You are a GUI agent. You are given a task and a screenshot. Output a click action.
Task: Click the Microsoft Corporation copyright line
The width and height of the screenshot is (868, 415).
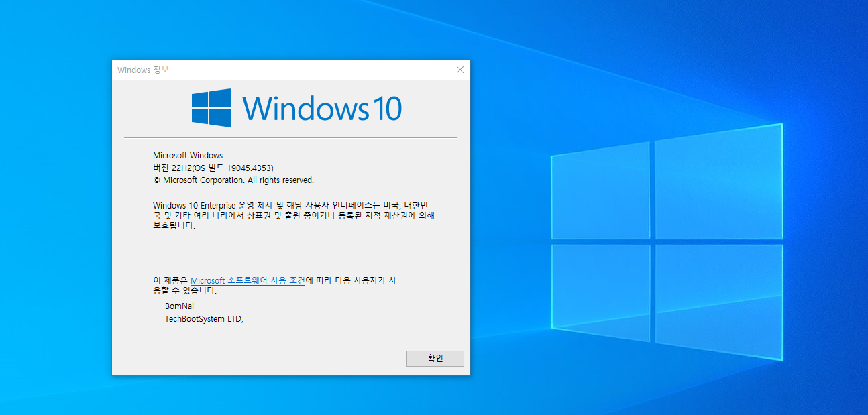point(233,180)
